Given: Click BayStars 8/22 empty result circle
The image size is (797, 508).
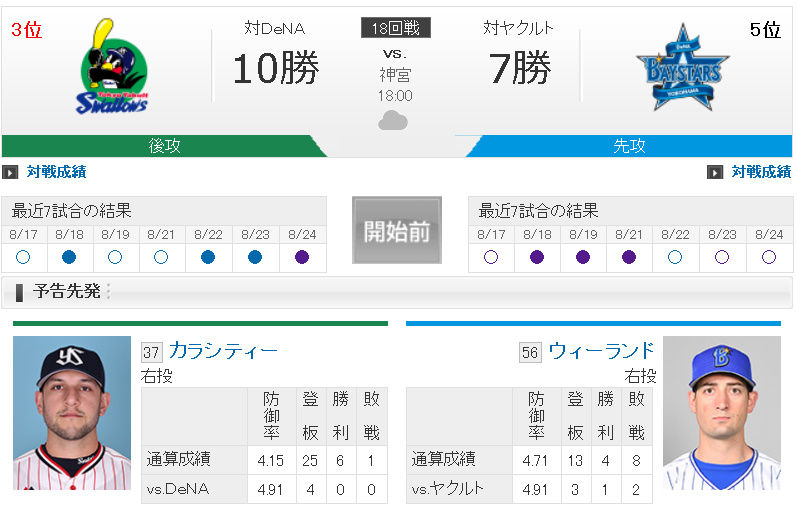Looking at the screenshot, I should [x=676, y=256].
